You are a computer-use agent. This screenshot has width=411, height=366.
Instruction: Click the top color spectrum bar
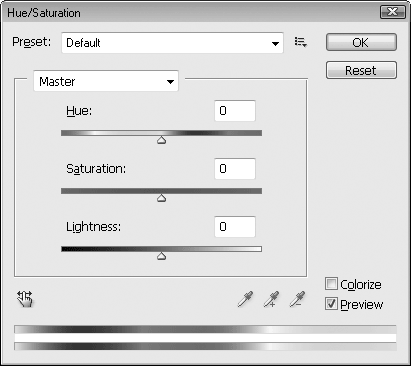point(205,329)
